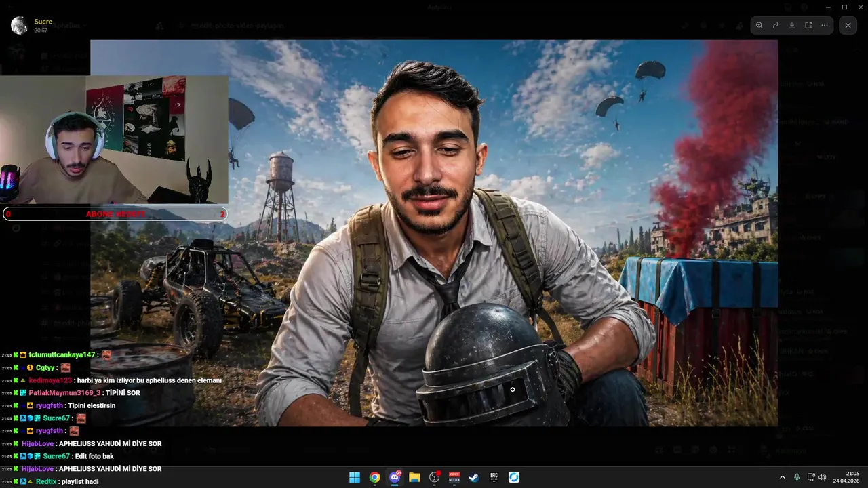Click the microphone icon in the system tray
Image resolution: width=868 pixels, height=488 pixels.
pos(797,477)
